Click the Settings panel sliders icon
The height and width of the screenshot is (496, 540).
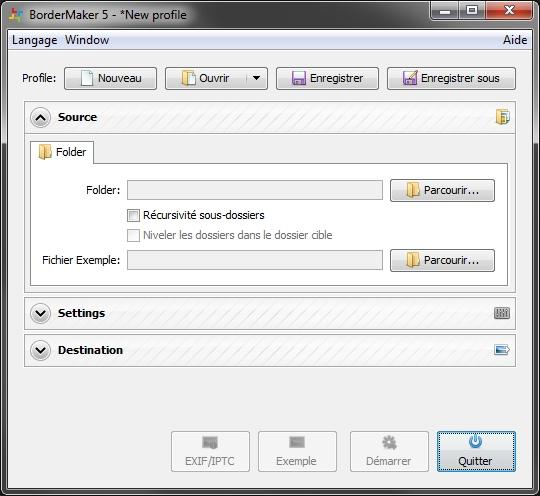502,313
